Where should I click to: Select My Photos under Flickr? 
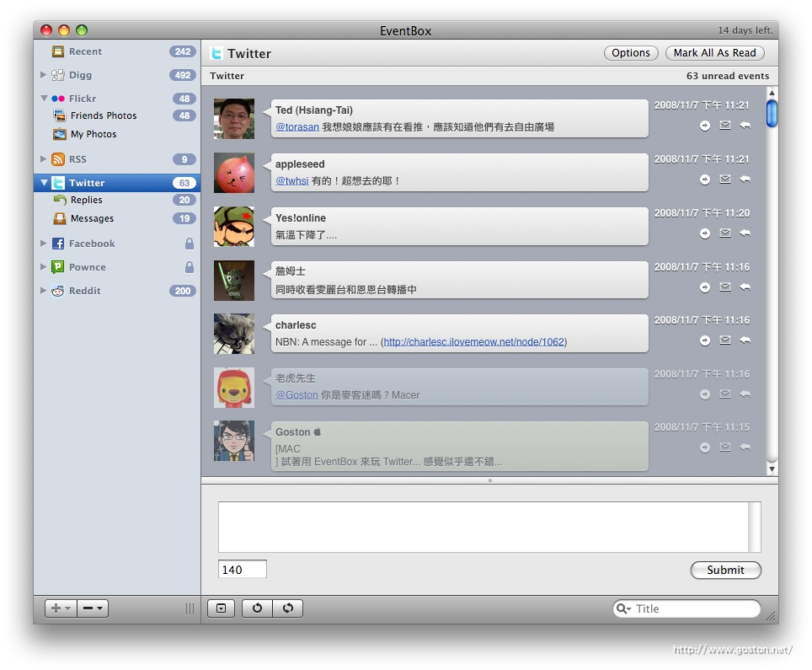coord(117,134)
